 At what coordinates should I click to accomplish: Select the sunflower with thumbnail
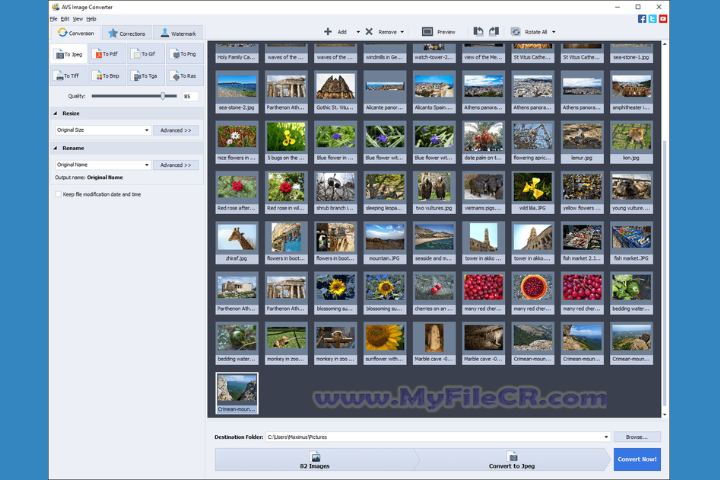[385, 343]
